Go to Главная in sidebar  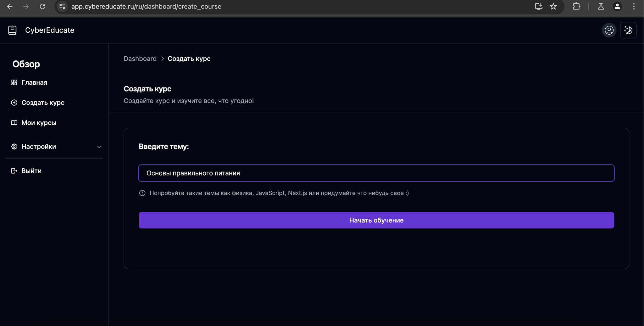coord(34,82)
